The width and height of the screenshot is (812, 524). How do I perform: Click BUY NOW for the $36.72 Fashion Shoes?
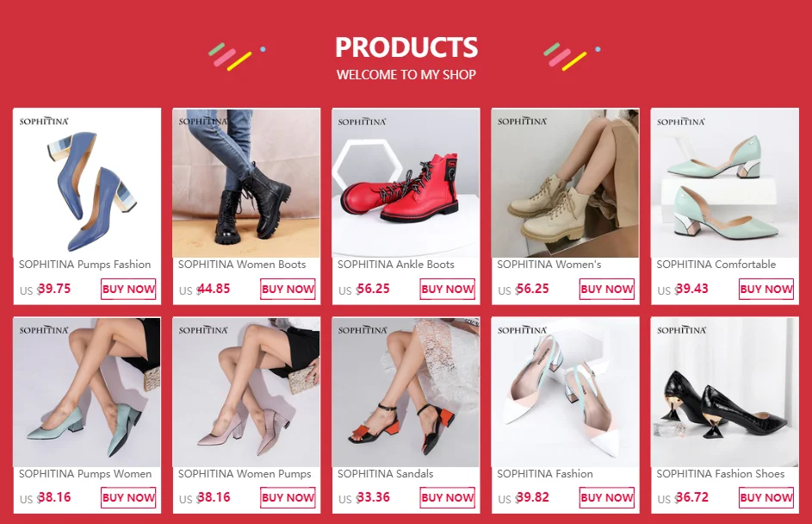(x=766, y=497)
